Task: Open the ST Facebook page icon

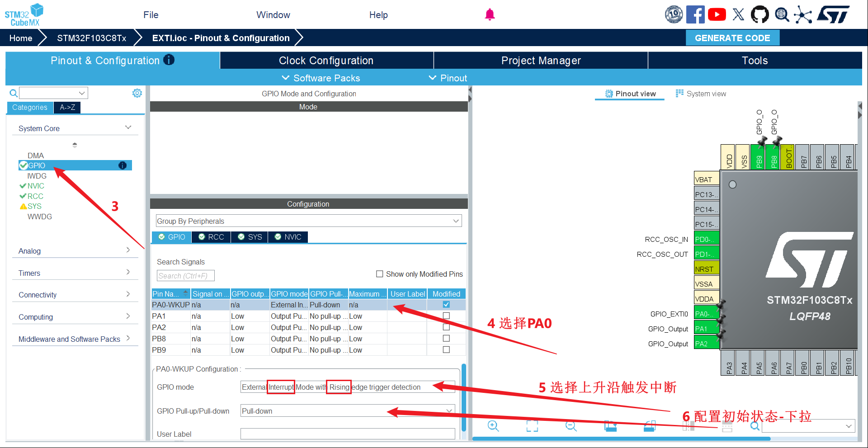Action: pos(695,14)
